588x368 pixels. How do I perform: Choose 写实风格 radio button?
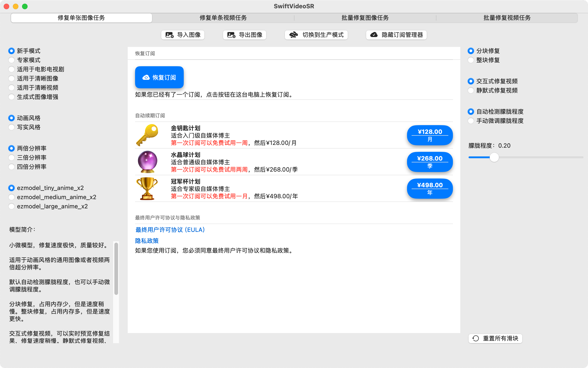11,127
